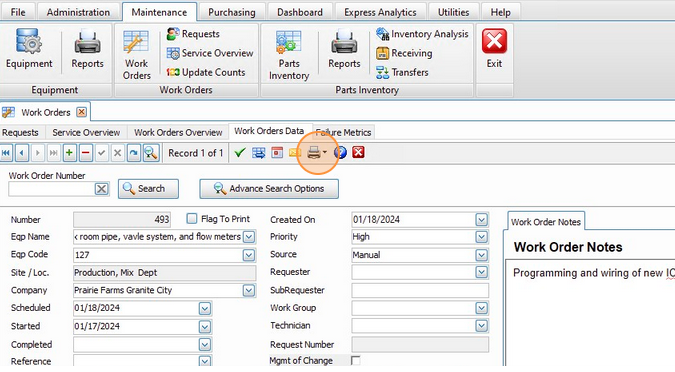Enable the Flag To Print checkbox
The height and width of the screenshot is (372, 675).
pyautogui.click(x=192, y=219)
